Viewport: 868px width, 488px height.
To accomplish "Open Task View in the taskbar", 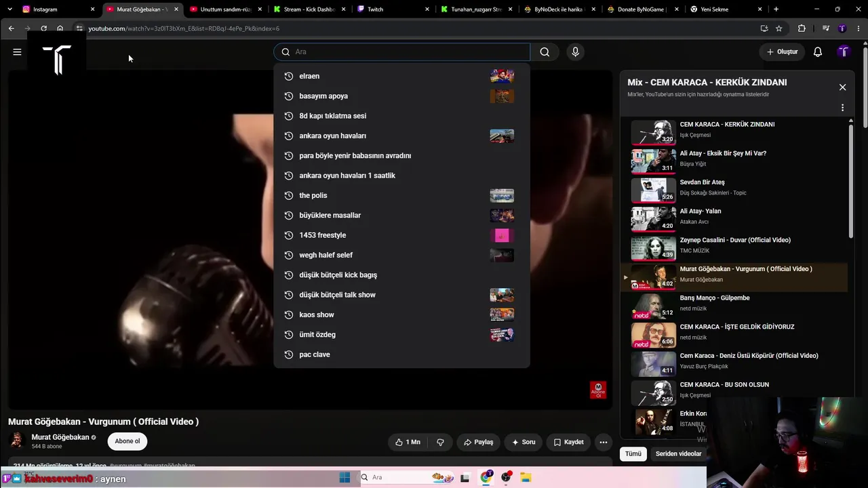I will (465, 477).
